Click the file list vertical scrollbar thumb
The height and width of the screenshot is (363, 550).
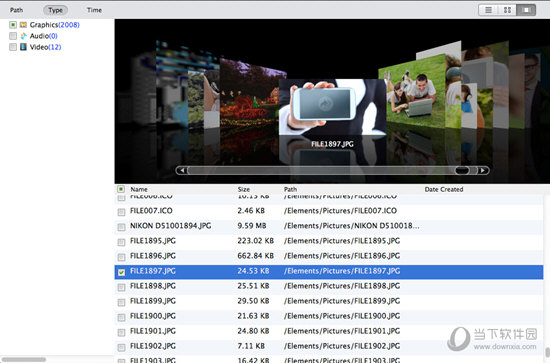coord(547,352)
